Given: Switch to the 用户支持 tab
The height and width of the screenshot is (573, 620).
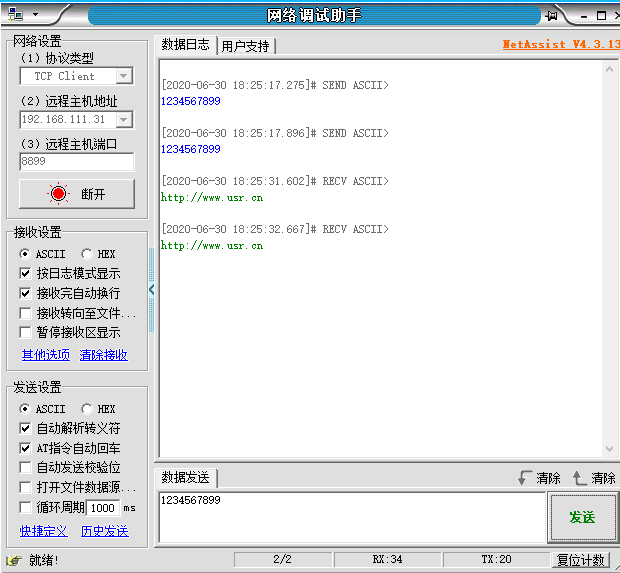Looking at the screenshot, I should (245, 46).
